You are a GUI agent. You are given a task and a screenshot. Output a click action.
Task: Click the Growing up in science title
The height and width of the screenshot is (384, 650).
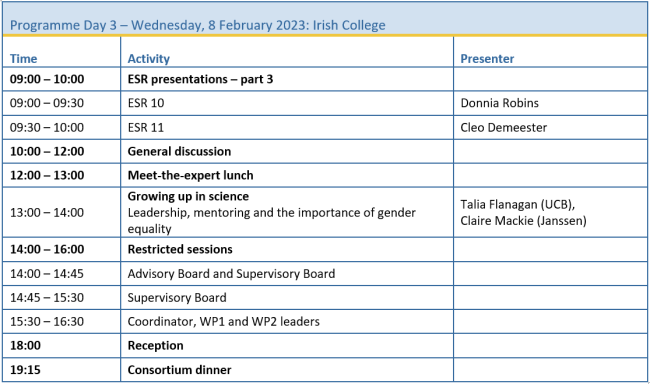(x=188, y=196)
